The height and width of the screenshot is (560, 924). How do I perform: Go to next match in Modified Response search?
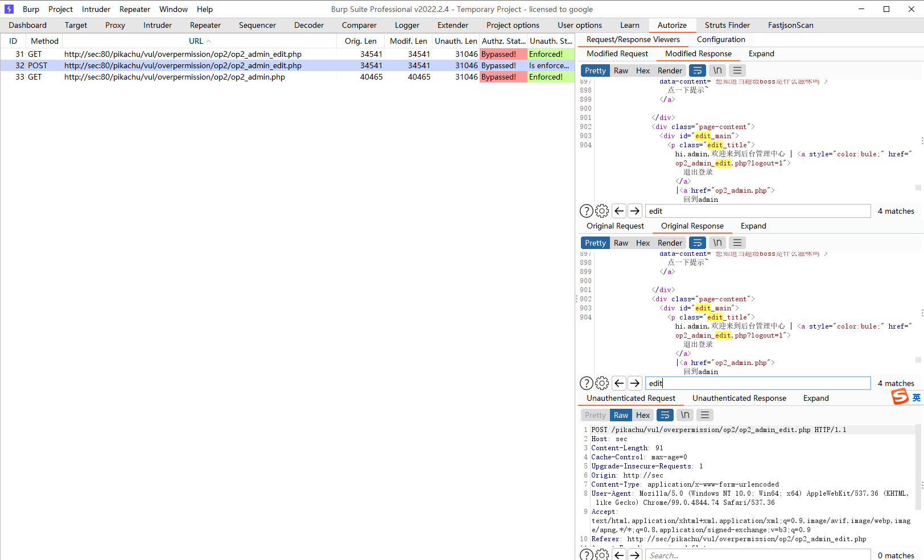[x=635, y=211]
